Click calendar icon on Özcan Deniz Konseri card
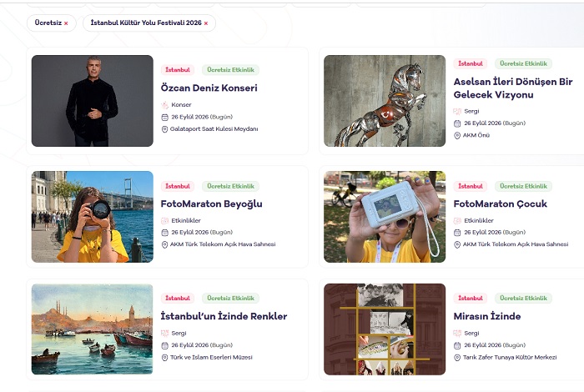The width and height of the screenshot is (584, 392). [164, 118]
